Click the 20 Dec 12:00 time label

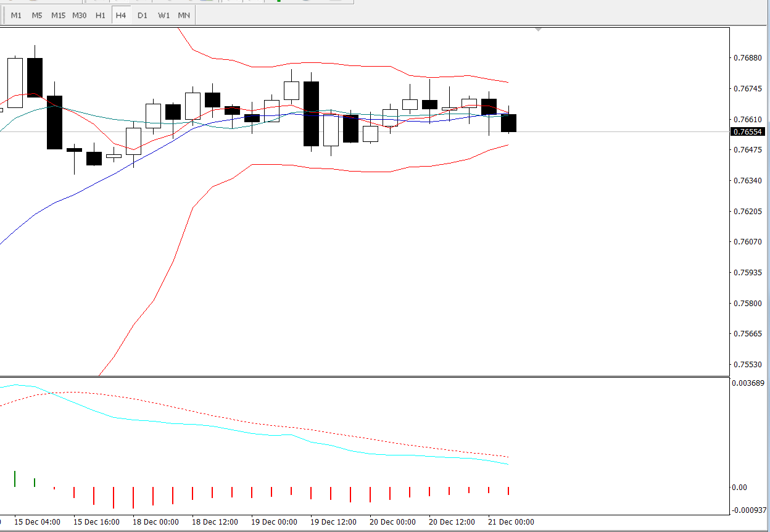[452, 522]
